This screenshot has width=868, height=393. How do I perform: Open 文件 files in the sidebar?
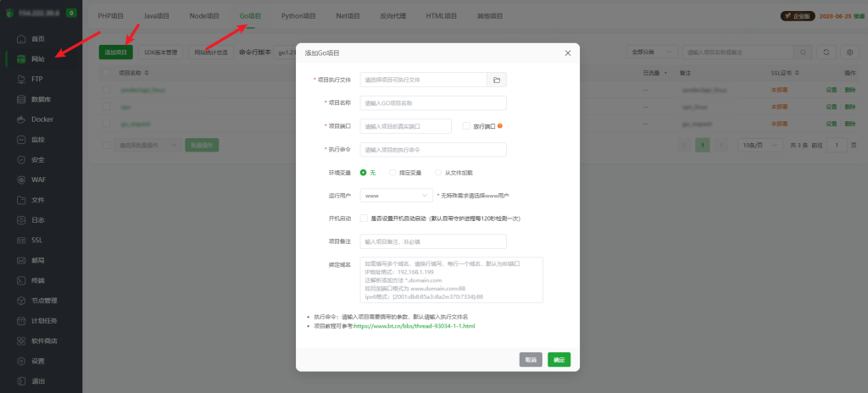37,200
